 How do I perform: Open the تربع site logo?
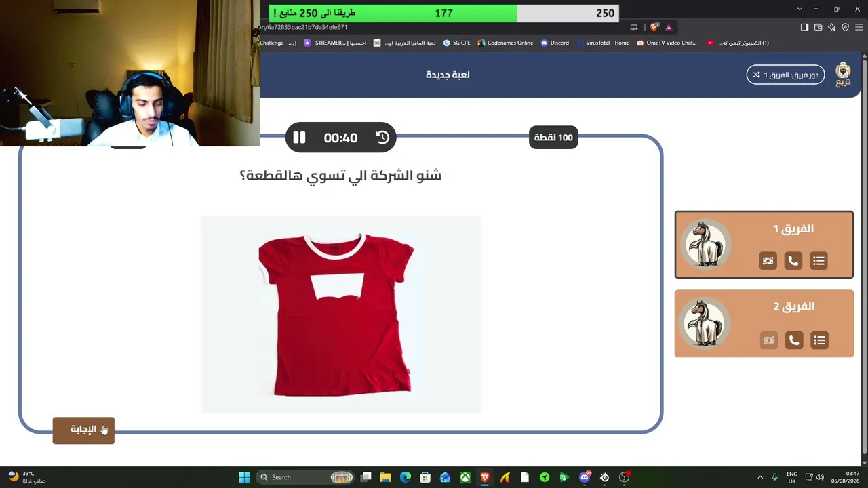point(843,75)
